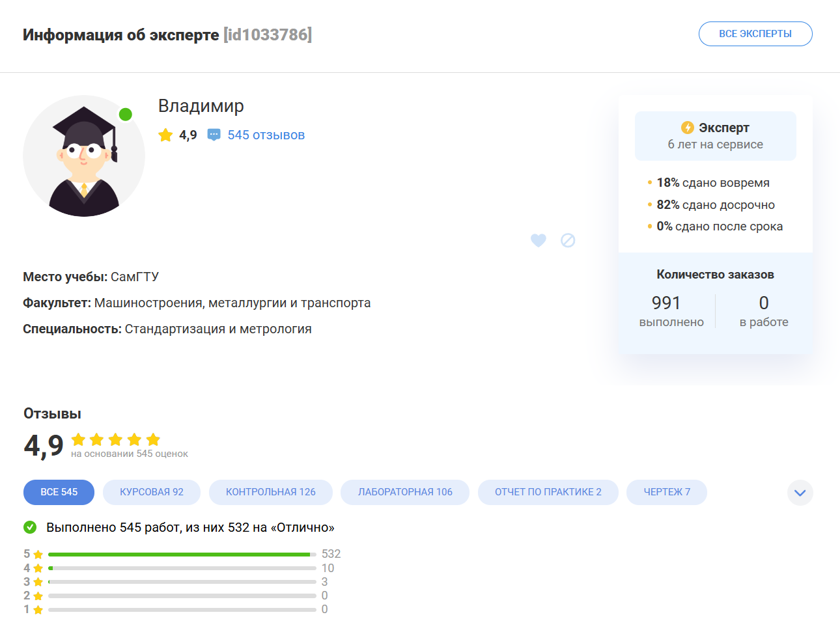Viewport: 840px width, 632px height.
Task: Click the "Все эксперты" button
Action: click(x=755, y=34)
